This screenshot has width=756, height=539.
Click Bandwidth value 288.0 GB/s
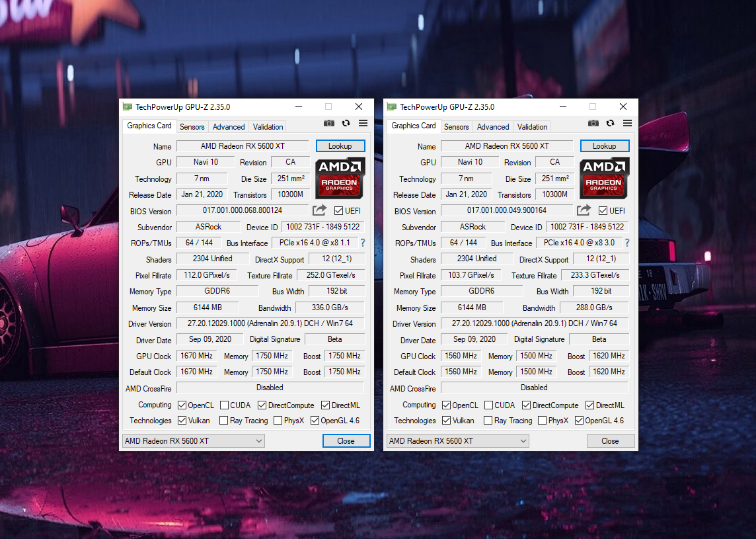point(594,308)
